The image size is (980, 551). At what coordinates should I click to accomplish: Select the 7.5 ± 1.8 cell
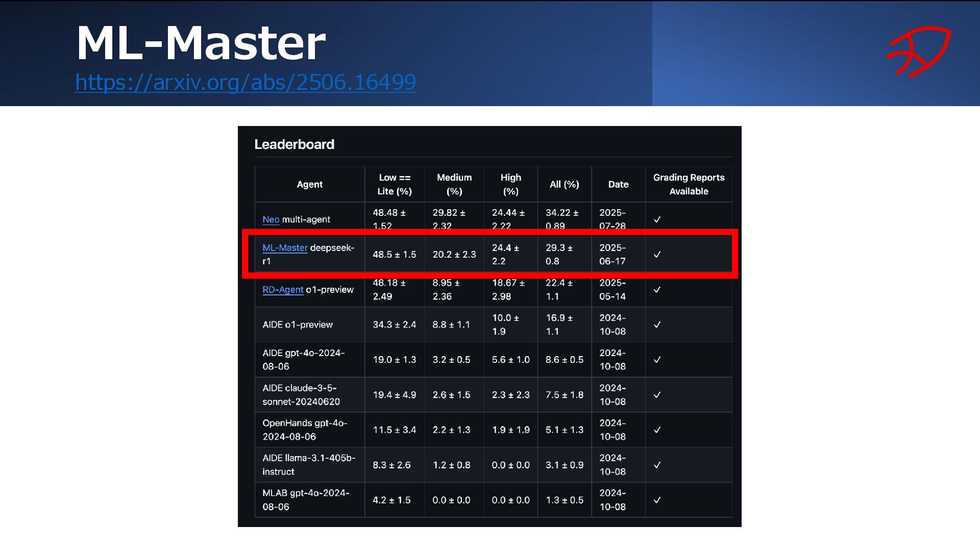(565, 395)
